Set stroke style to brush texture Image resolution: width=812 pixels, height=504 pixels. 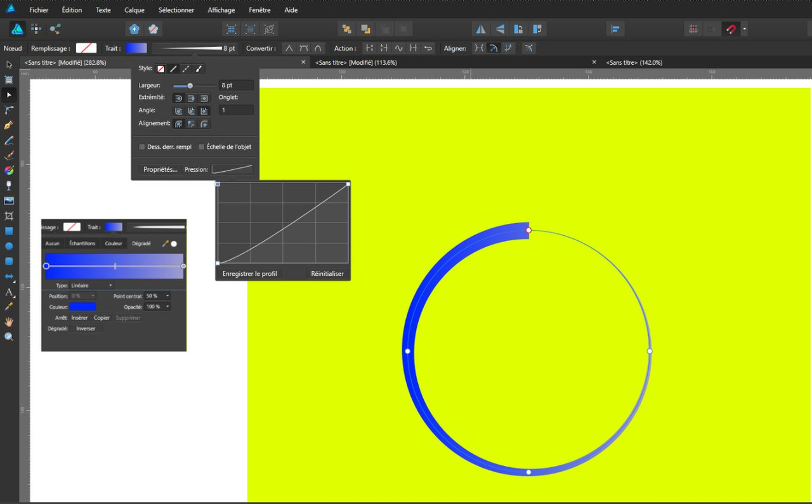[199, 68]
